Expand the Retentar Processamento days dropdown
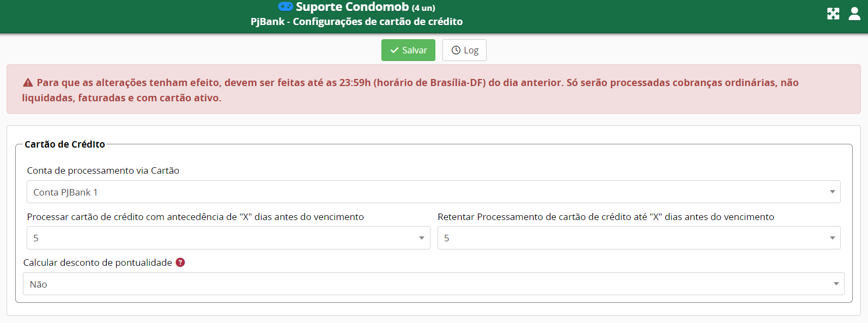The height and width of the screenshot is (323, 868). pyautogui.click(x=639, y=238)
